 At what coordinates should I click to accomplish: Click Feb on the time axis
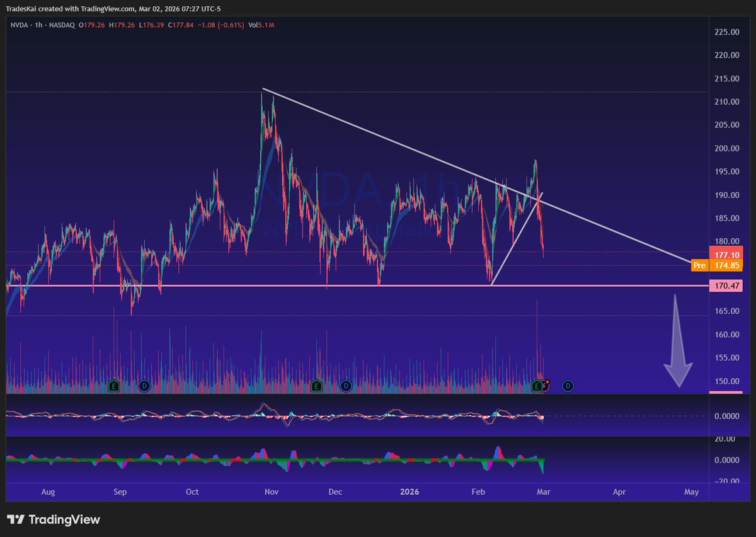pos(478,492)
